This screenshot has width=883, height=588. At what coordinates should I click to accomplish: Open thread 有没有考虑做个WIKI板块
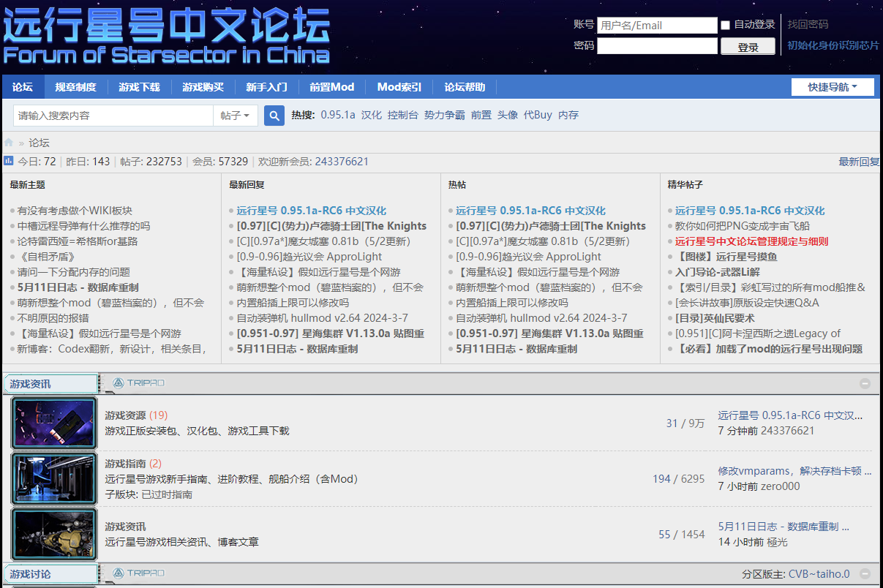click(75, 211)
